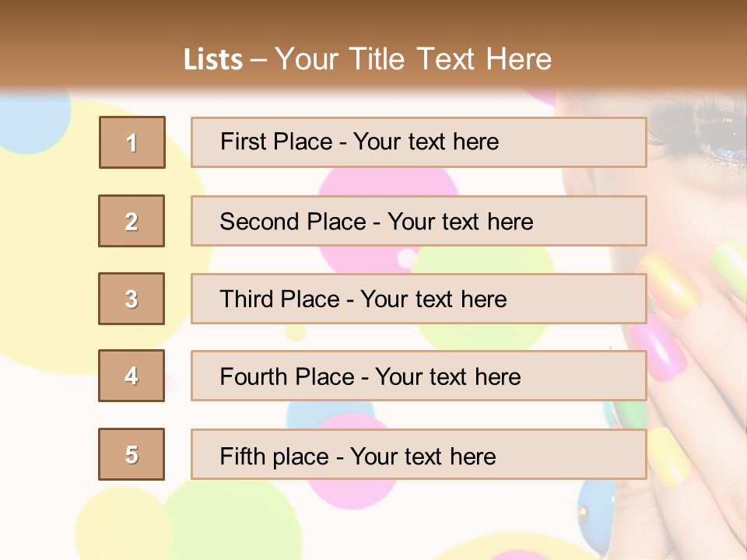Click the 'Third Place - Your text here' box

pos(419,299)
